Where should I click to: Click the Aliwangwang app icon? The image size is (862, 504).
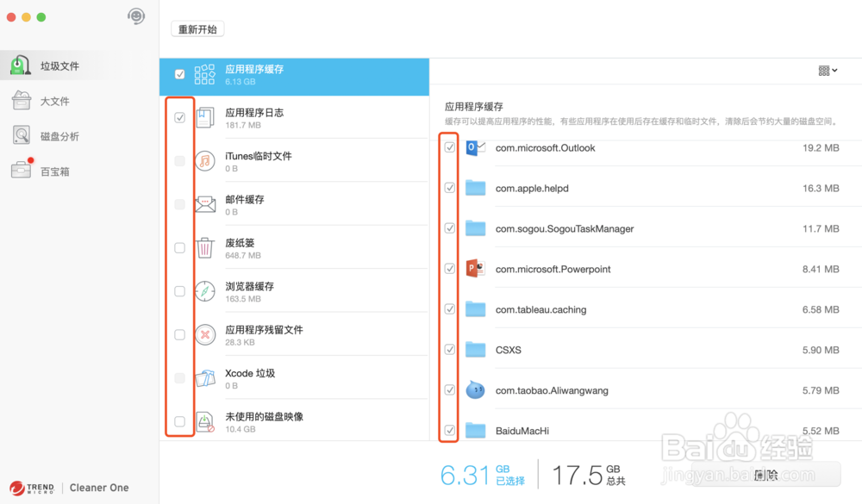click(476, 390)
